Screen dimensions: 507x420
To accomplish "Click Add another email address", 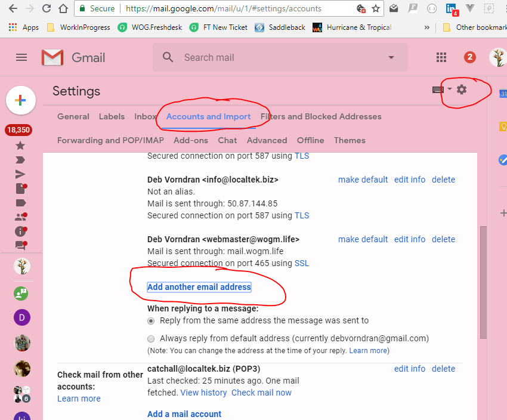I will pos(199,287).
